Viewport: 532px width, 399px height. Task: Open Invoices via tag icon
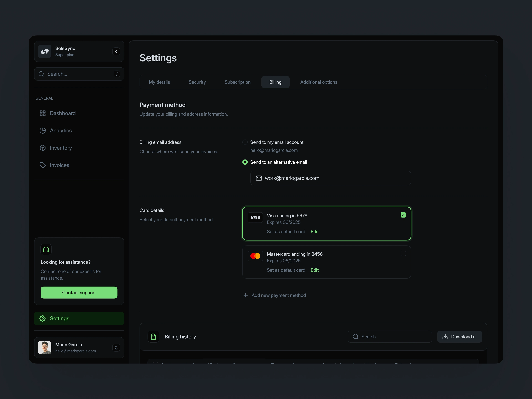click(x=43, y=165)
